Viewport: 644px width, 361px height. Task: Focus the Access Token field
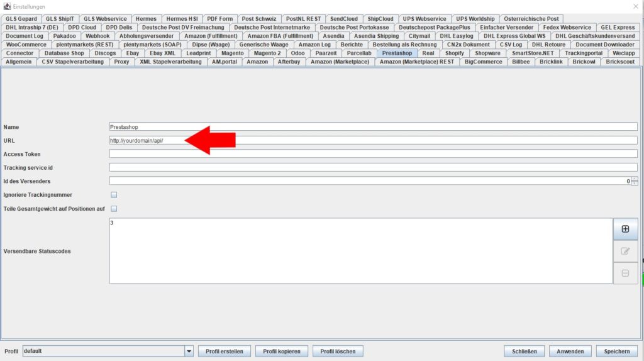373,154
